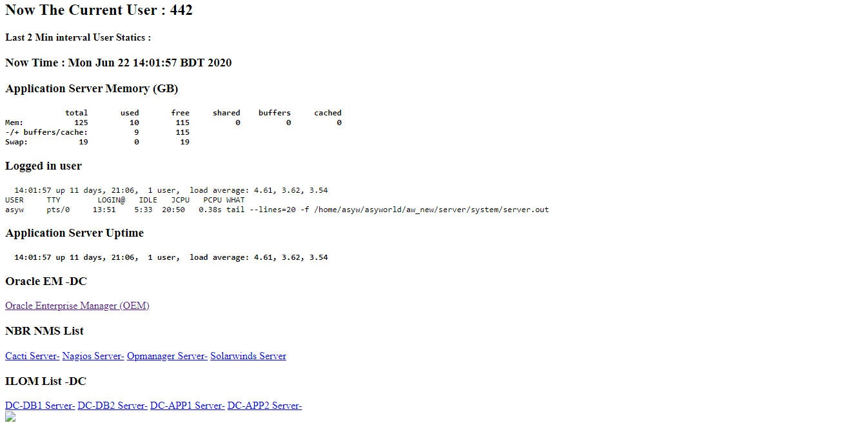This screenshot has width=868, height=423.
Task: Click the broken image icon at page bottom
Action: 10,417
